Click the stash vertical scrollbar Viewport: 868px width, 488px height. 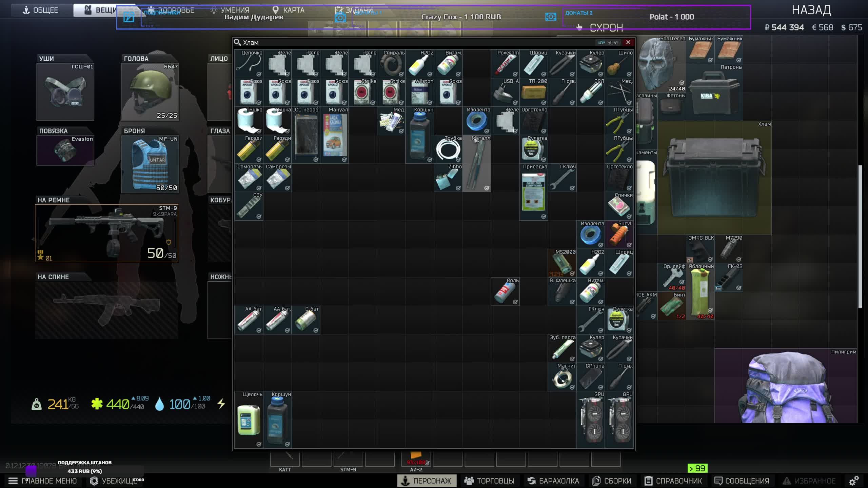(860, 237)
